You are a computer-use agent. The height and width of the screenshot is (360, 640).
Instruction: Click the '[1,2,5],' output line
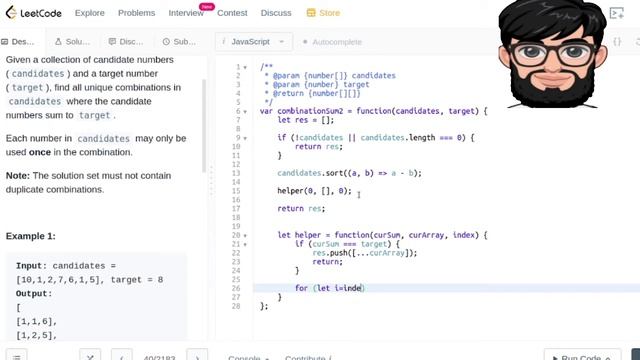point(37,336)
